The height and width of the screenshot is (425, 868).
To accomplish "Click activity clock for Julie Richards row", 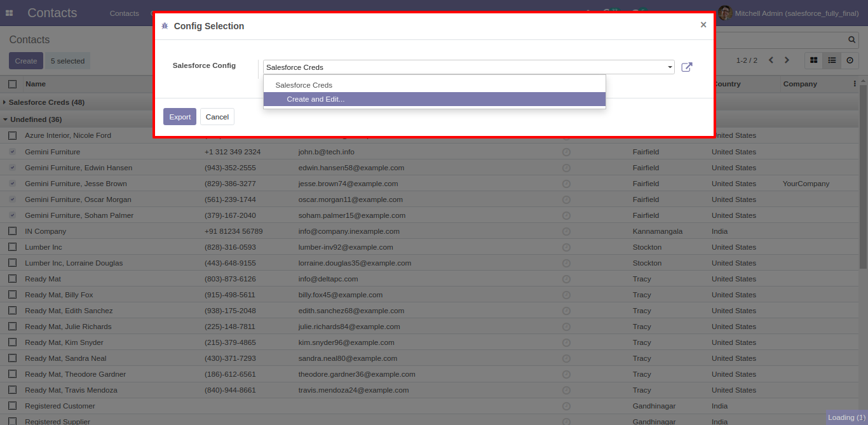I will (566, 327).
